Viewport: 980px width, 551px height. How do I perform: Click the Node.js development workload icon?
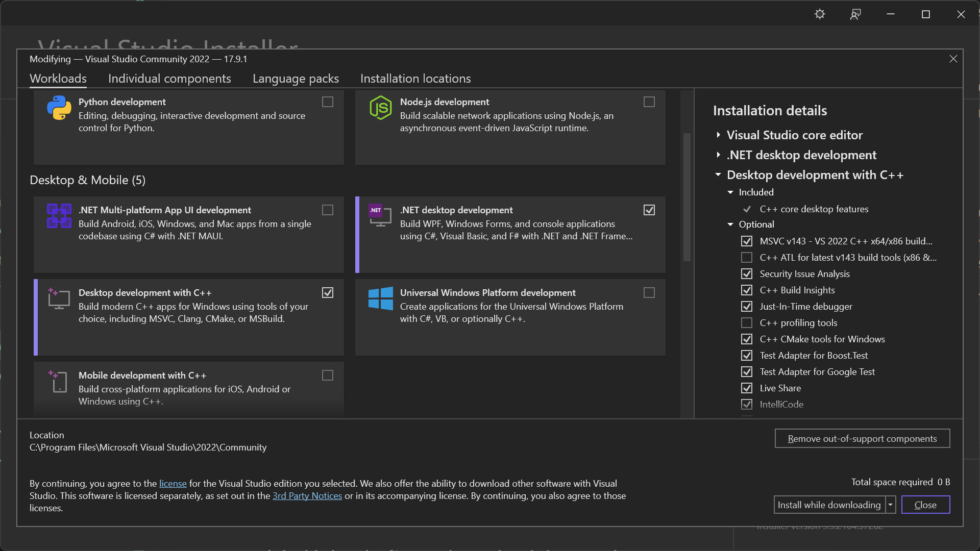click(x=381, y=108)
